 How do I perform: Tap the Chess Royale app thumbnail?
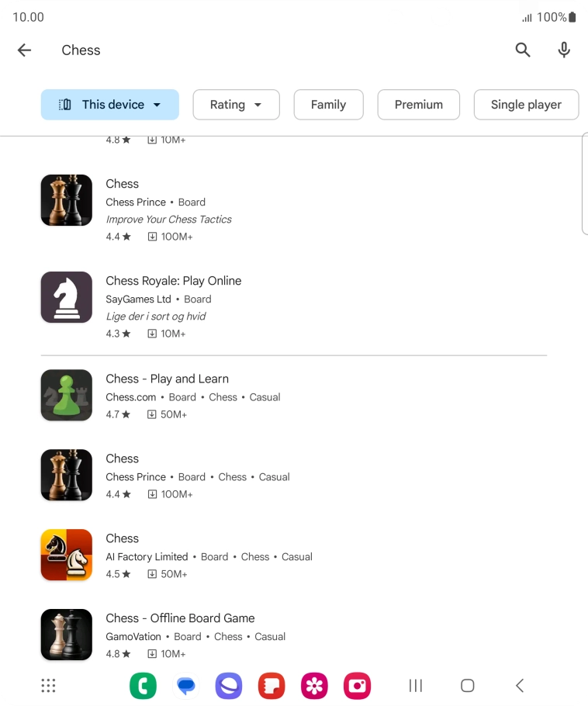click(66, 297)
